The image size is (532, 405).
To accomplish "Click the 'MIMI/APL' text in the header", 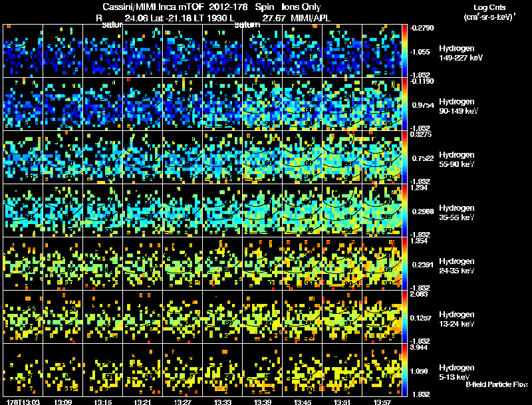I will 311,18.
